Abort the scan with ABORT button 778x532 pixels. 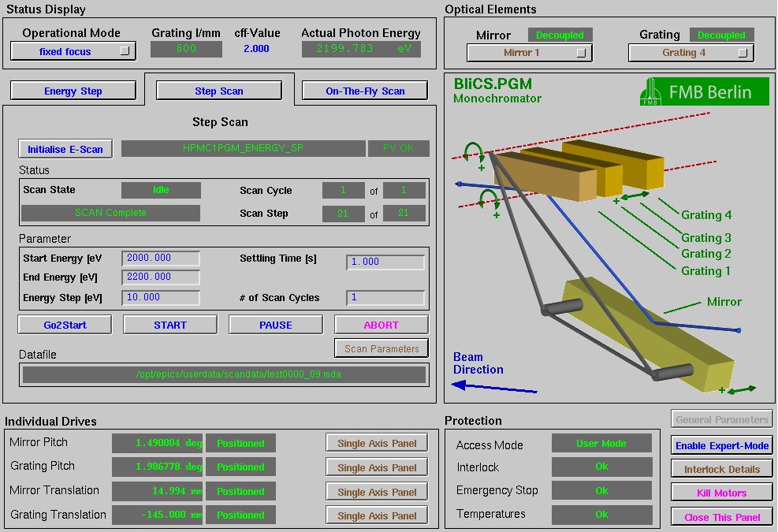(x=381, y=325)
